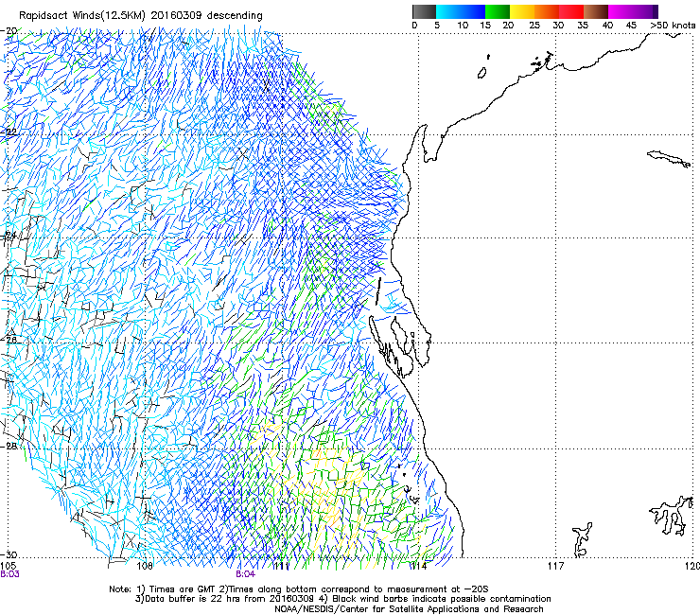700x615 pixels.
Task: Click the '120' longitude axis label
Action: pos(692,566)
